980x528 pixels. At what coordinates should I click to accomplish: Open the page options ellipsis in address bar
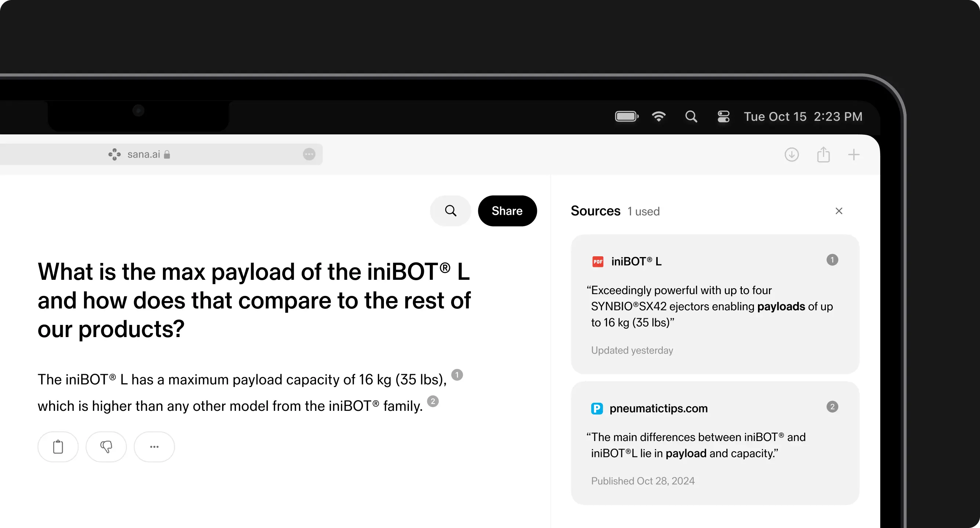309,154
